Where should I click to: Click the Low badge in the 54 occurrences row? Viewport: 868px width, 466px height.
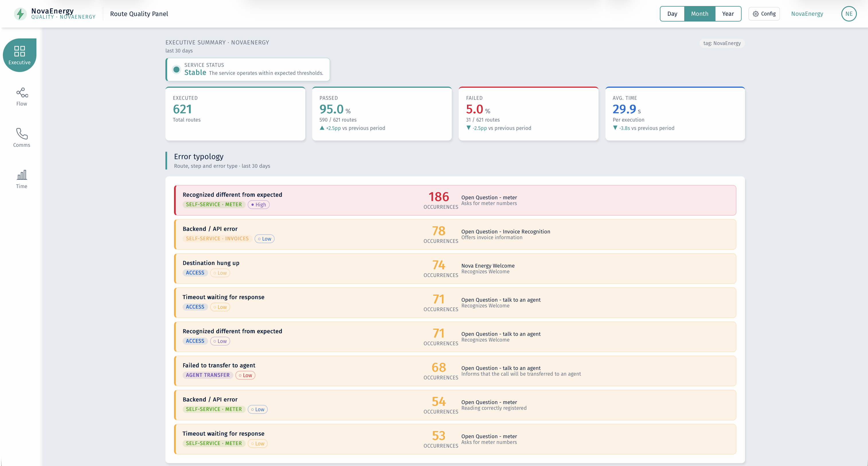click(x=258, y=409)
